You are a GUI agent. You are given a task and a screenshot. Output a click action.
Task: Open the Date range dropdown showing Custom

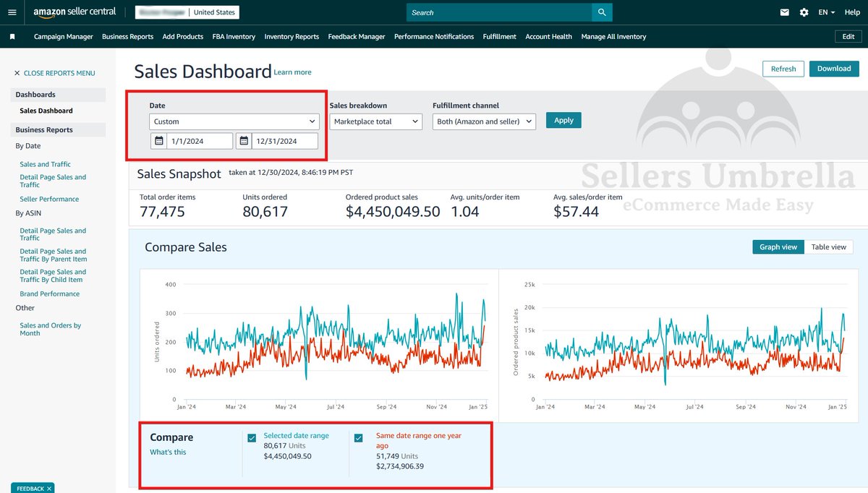tap(233, 120)
